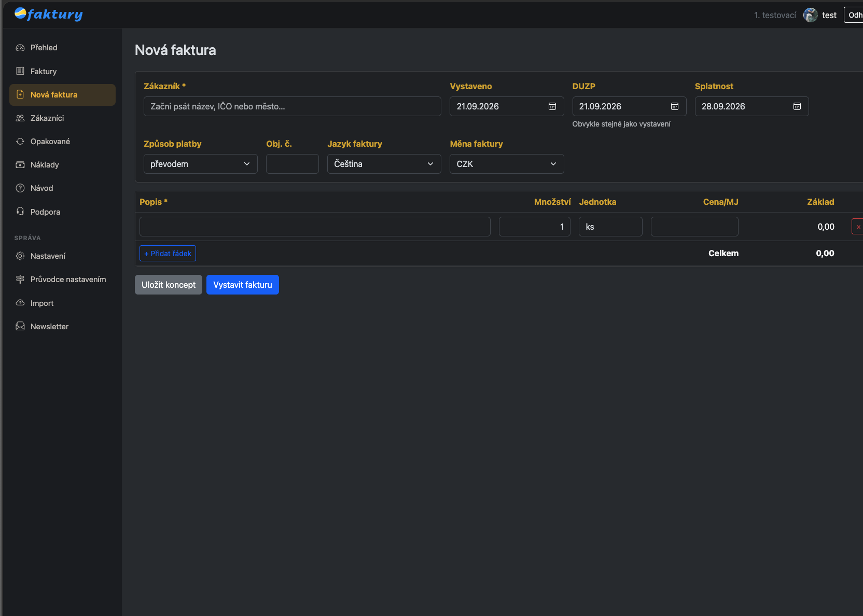
Task: Open Opakované in the sidebar
Action: [x=62, y=142]
